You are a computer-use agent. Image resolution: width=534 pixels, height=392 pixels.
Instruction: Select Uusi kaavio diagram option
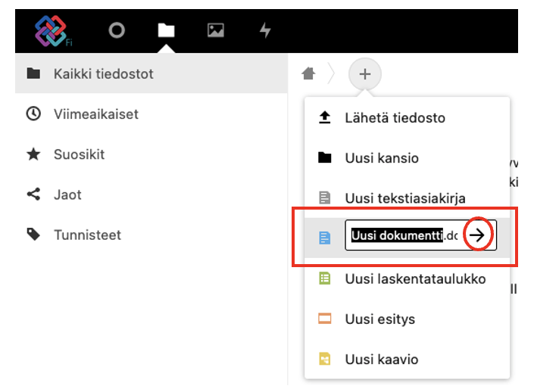[381, 359]
